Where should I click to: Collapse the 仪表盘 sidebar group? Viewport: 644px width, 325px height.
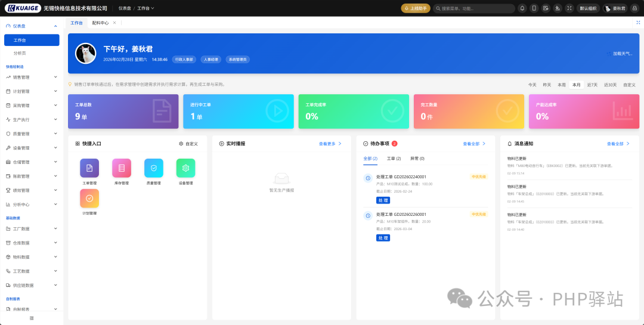(x=32, y=26)
